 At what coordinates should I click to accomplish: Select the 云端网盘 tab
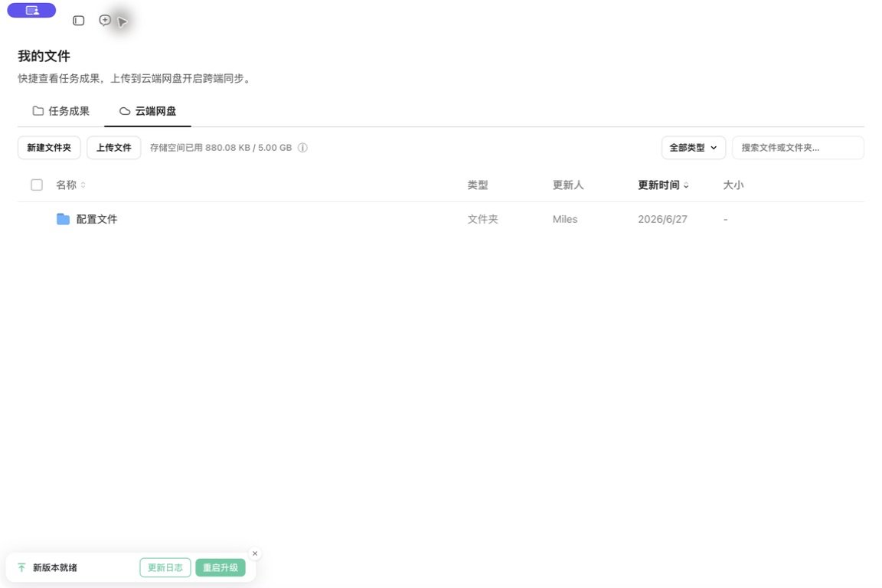click(x=148, y=112)
